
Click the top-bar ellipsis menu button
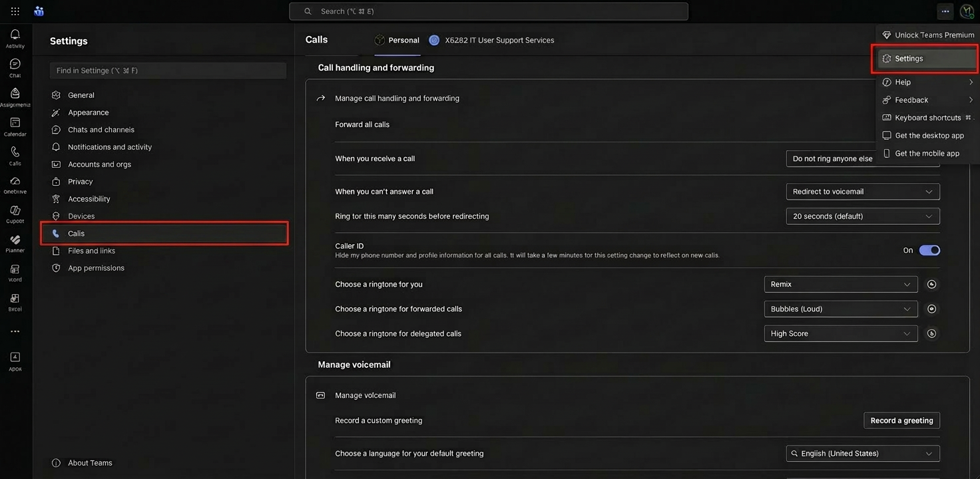945,11
